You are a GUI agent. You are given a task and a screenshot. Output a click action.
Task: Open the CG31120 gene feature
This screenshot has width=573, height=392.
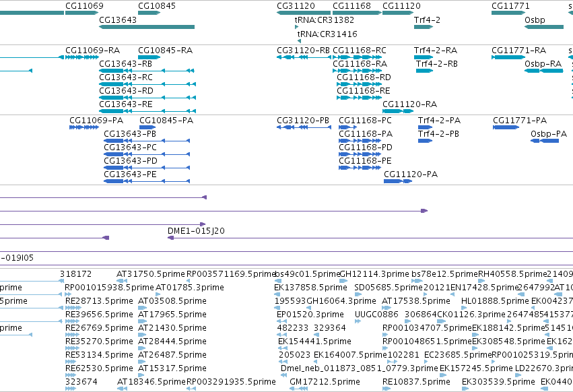point(303,13)
